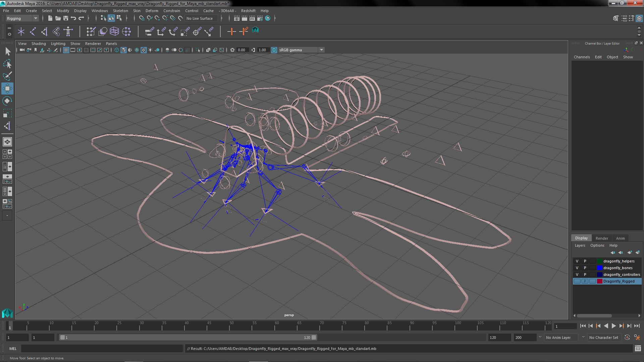Click the Set Key orange plus icon

click(231, 32)
